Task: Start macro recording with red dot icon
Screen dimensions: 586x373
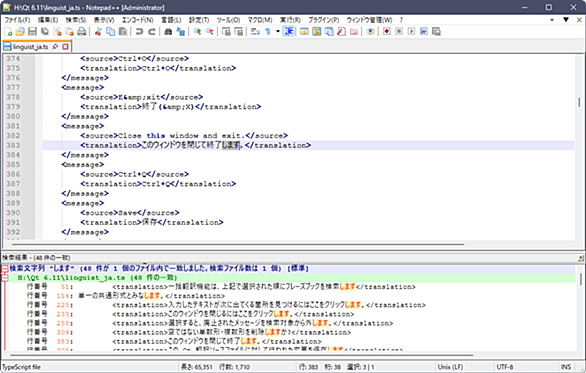Action: [386, 32]
